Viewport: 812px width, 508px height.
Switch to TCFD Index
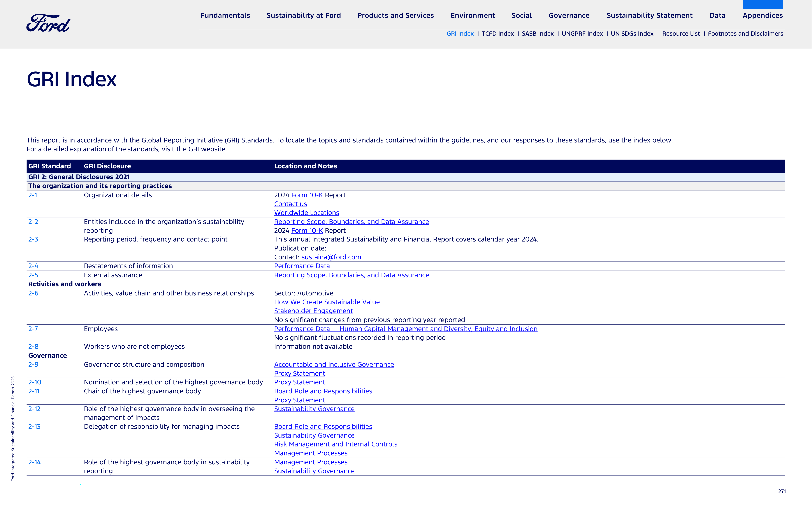[x=497, y=34]
